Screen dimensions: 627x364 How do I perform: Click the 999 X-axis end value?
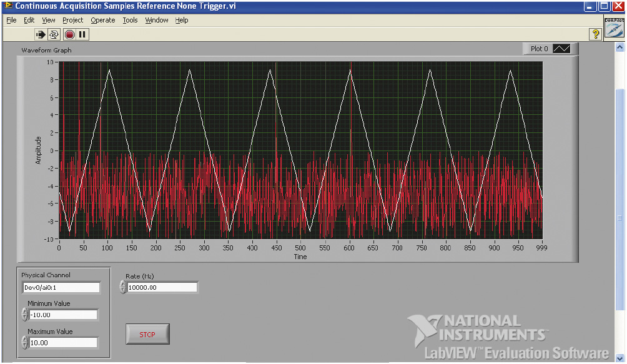[542, 248]
